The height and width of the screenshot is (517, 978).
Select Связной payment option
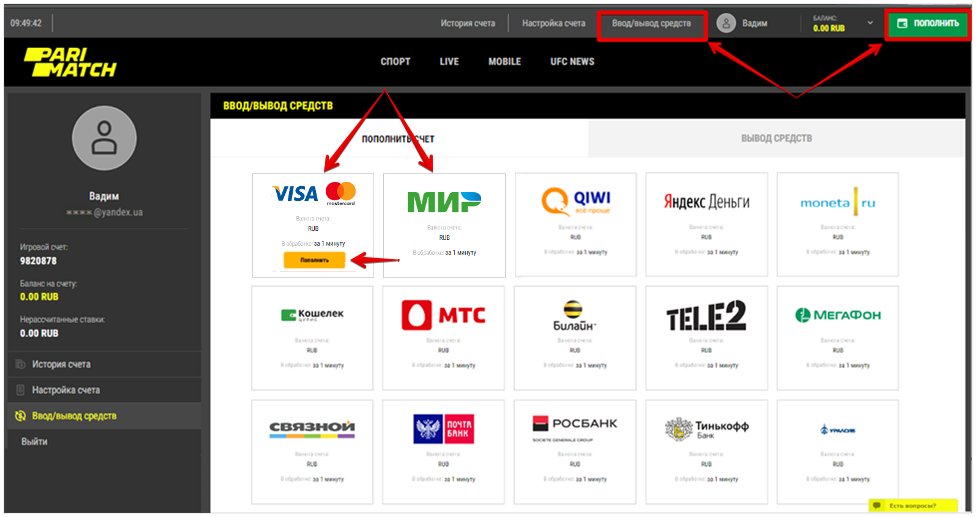(312, 452)
